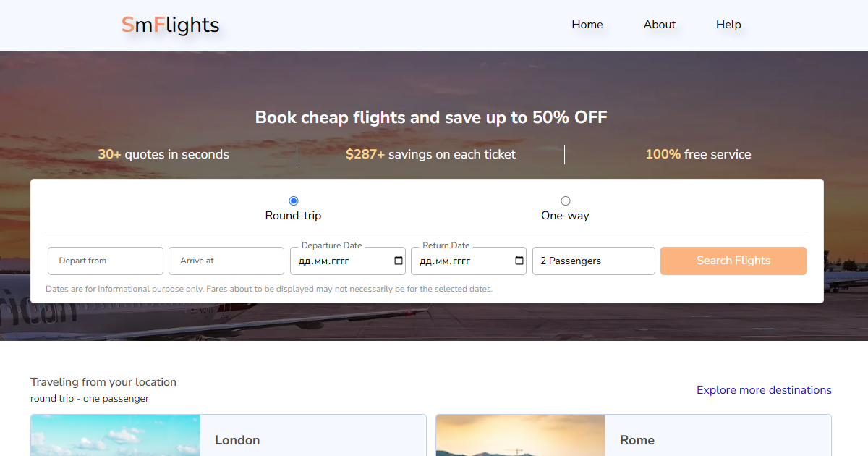This screenshot has height=456, width=868.
Task: Open the About menu item
Action: point(660,25)
